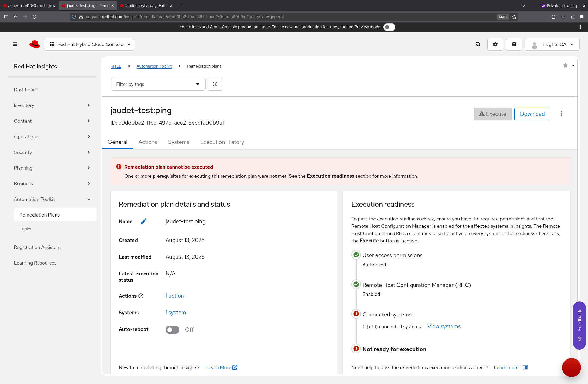Click the help question mark icon in header
Viewport: 588px width, 384px height.
coord(514,44)
